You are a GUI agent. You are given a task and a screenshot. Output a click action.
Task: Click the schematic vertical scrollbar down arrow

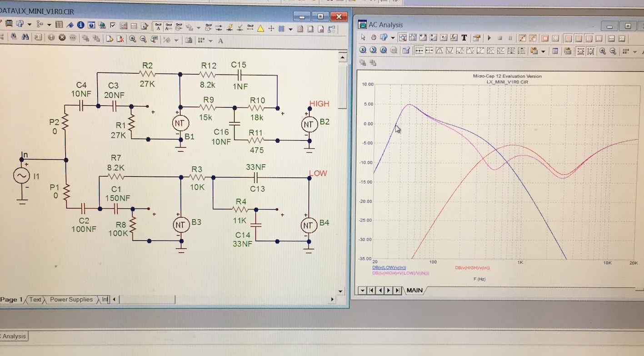click(341, 291)
